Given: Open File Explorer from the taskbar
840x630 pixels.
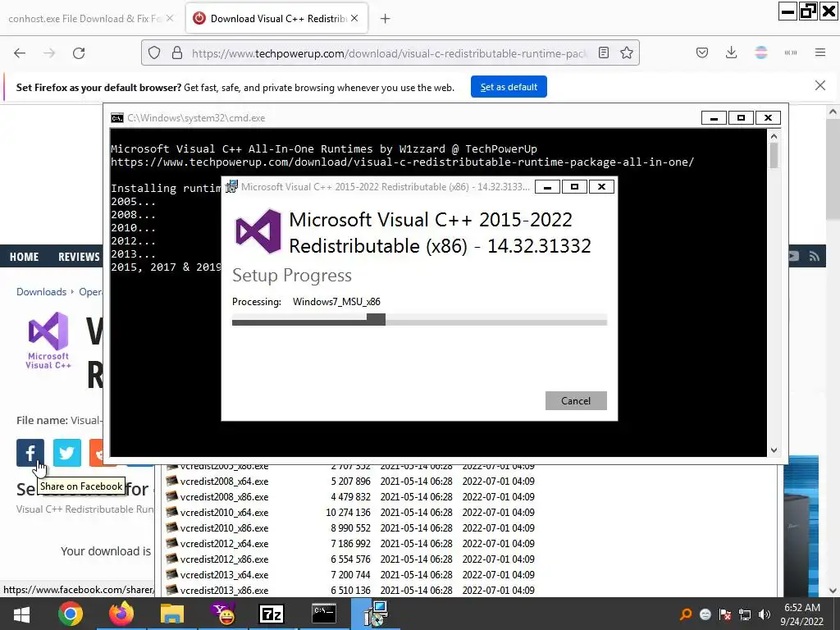Looking at the screenshot, I should coord(171,614).
